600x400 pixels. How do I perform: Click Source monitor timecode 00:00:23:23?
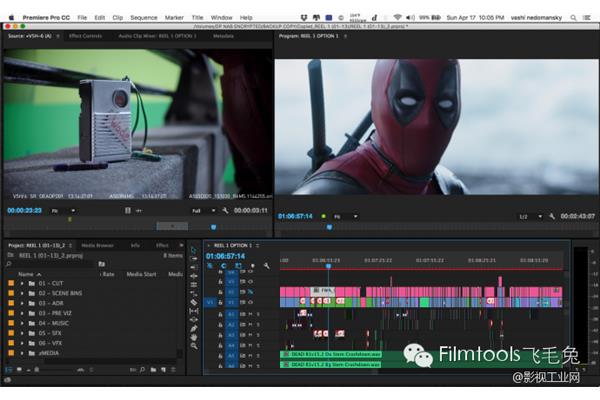[x=24, y=211]
